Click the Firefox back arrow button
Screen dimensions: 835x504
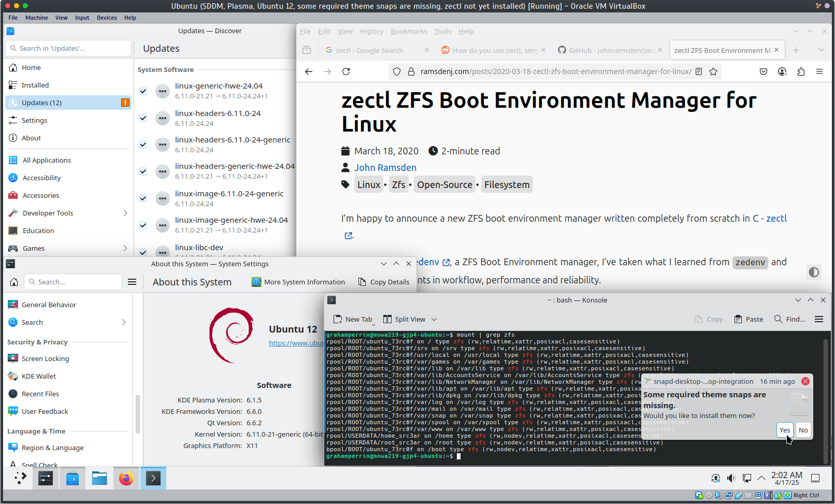pos(309,71)
